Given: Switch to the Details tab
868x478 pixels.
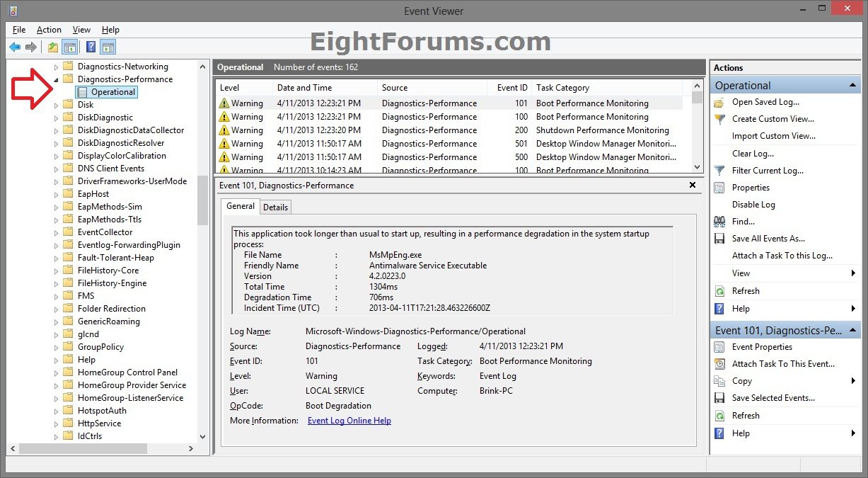Looking at the screenshot, I should point(275,207).
